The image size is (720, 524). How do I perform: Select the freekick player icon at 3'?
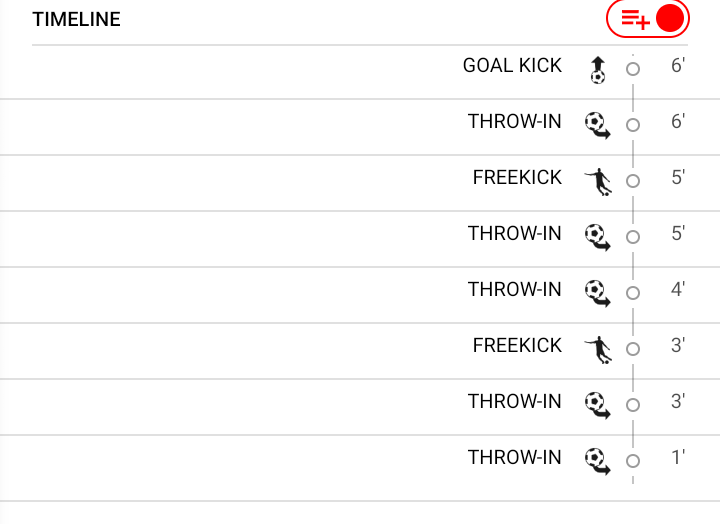[x=597, y=348]
